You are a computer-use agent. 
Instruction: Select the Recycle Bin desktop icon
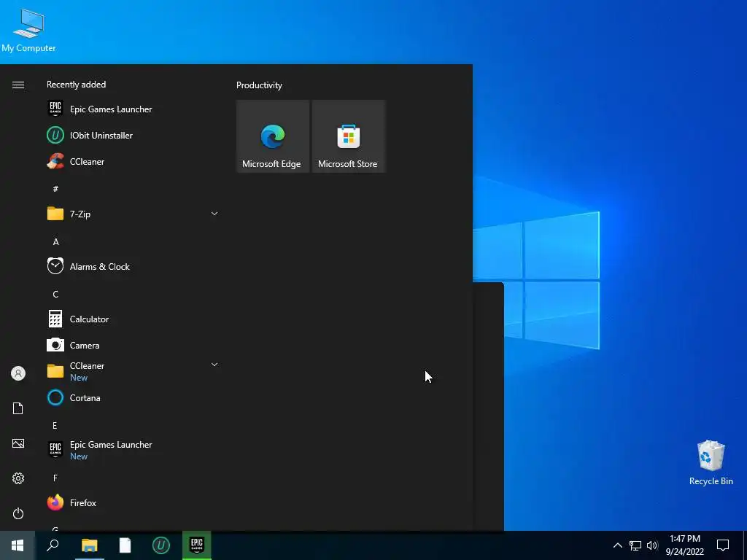(711, 463)
